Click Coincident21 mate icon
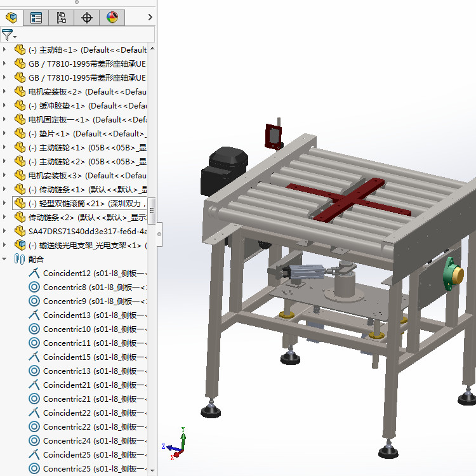The image size is (476, 476). pyautogui.click(x=34, y=385)
